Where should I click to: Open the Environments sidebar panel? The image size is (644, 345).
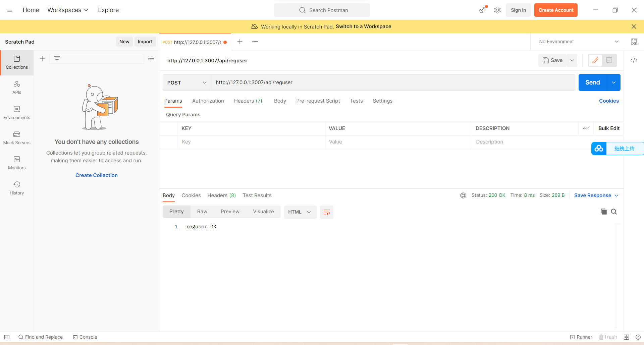[17, 113]
